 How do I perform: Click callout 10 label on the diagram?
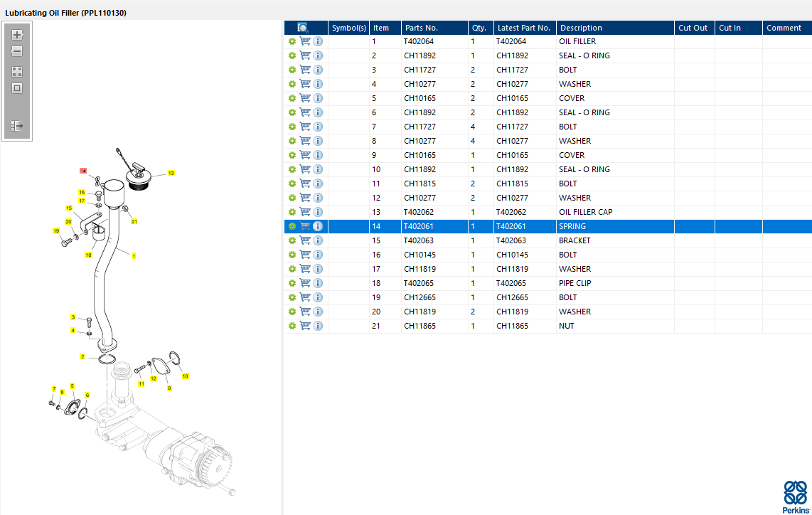pyautogui.click(x=186, y=376)
